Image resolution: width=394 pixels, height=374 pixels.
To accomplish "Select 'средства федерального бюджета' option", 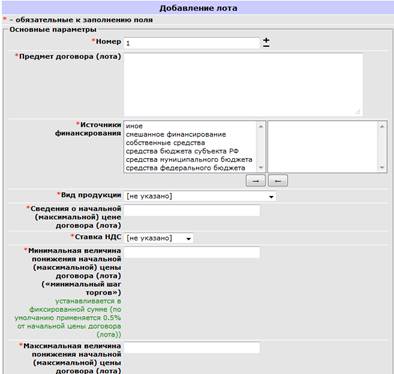I will pos(185,168).
